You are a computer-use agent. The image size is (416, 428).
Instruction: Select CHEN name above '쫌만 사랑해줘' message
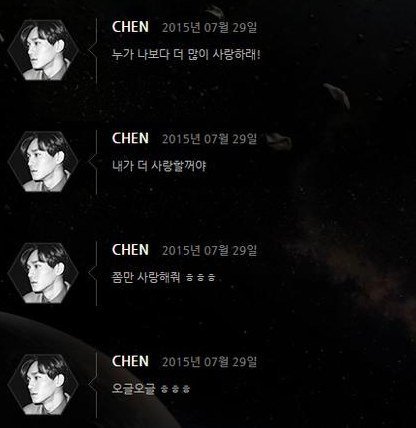[x=130, y=250]
